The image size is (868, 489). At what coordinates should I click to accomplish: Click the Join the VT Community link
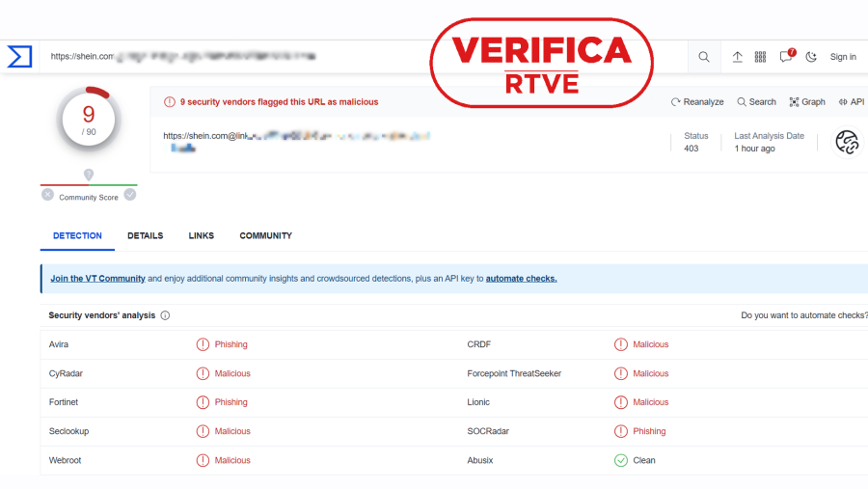(x=97, y=279)
